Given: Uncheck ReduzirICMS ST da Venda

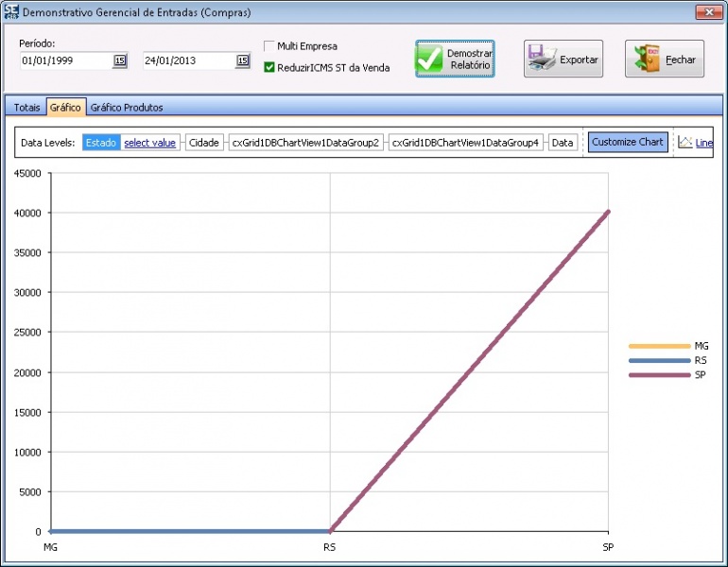Looking at the screenshot, I should (x=269, y=67).
